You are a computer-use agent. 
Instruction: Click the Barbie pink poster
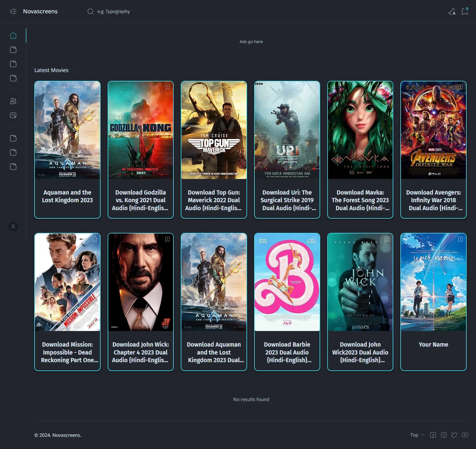point(287,282)
